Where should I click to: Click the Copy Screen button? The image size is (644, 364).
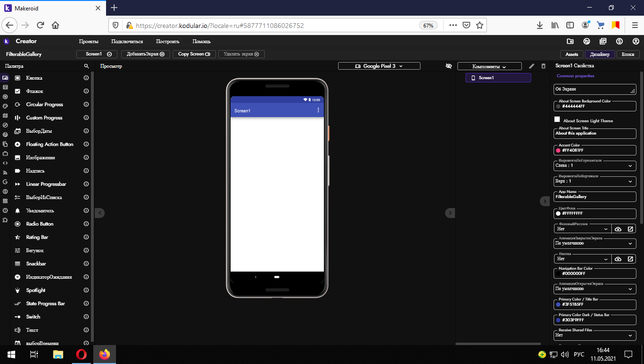pos(194,55)
